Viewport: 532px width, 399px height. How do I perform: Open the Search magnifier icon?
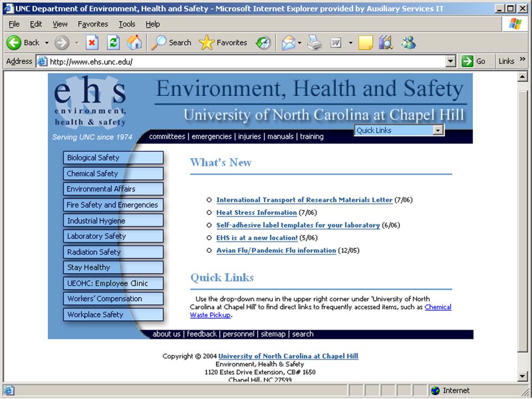click(x=158, y=43)
